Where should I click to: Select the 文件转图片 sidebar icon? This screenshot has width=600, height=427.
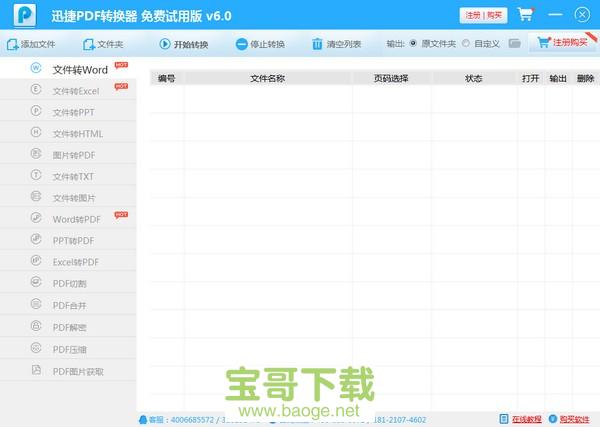36,197
